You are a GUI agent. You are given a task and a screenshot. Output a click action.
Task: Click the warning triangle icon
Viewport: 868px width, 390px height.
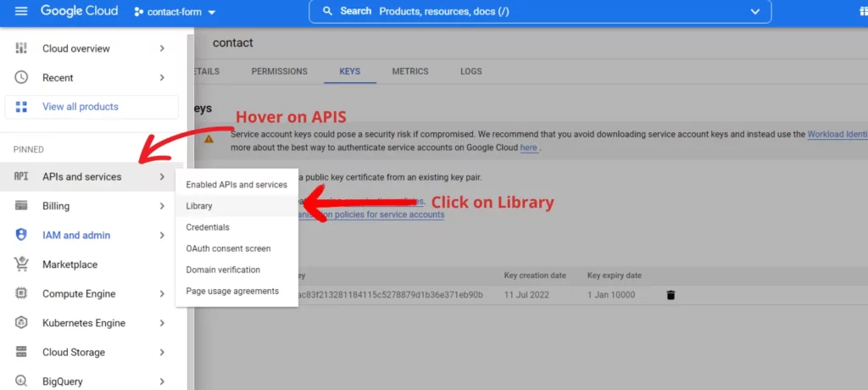pos(209,139)
